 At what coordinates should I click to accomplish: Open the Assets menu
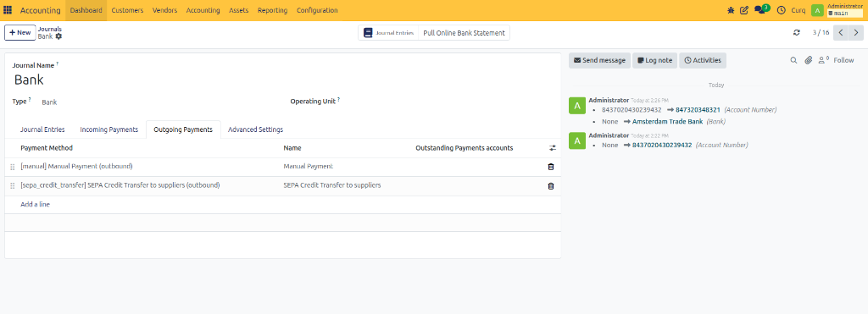tap(238, 10)
